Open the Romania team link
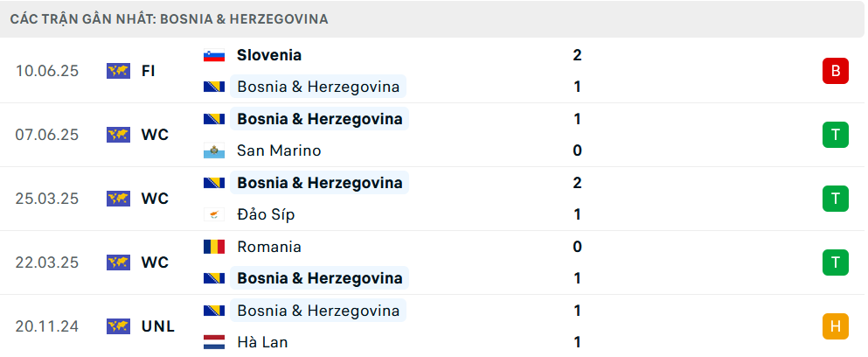This screenshot has height=357, width=868. [269, 247]
